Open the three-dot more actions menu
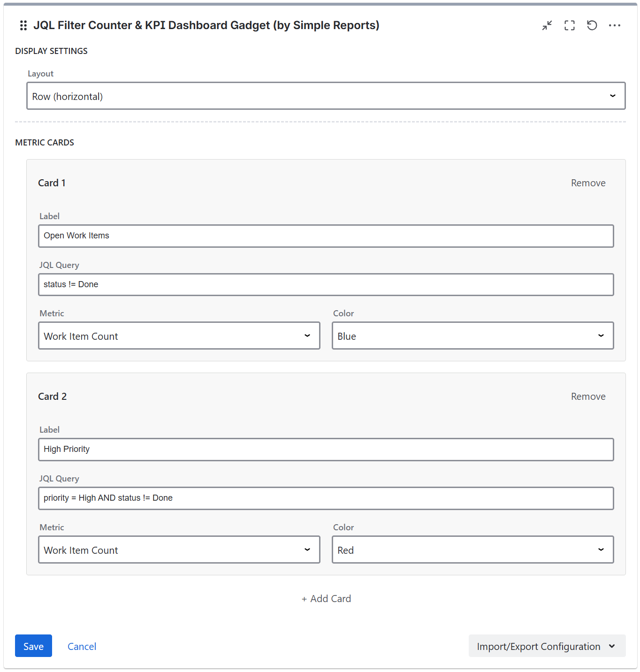 (615, 25)
